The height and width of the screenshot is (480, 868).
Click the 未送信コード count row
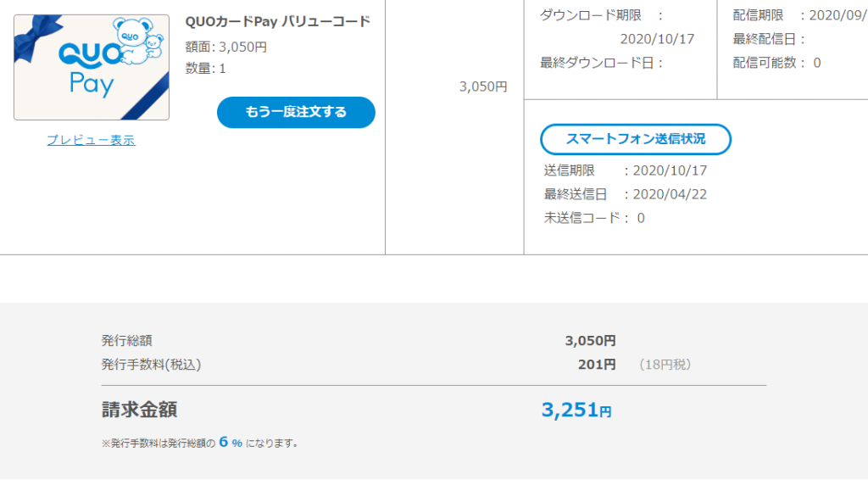pos(594,218)
